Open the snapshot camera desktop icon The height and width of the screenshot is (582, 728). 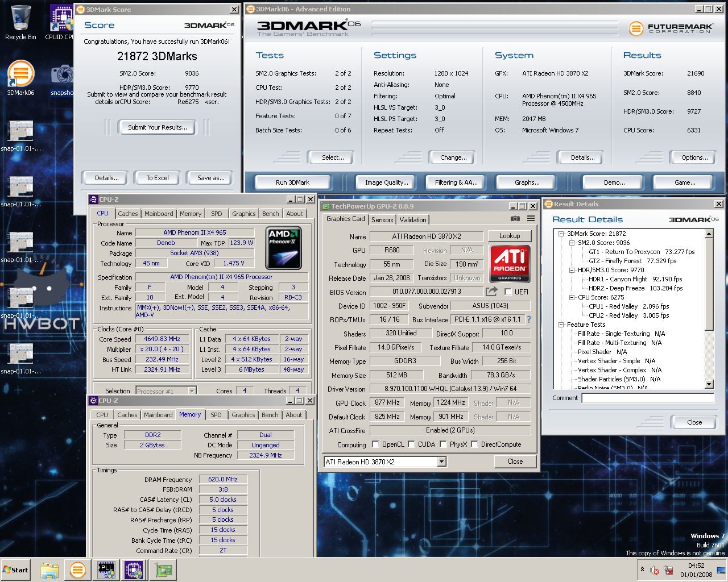(x=61, y=80)
